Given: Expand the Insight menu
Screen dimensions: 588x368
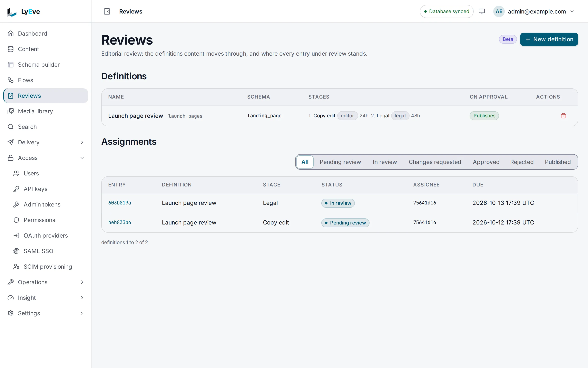Looking at the screenshot, I should click(x=46, y=298).
